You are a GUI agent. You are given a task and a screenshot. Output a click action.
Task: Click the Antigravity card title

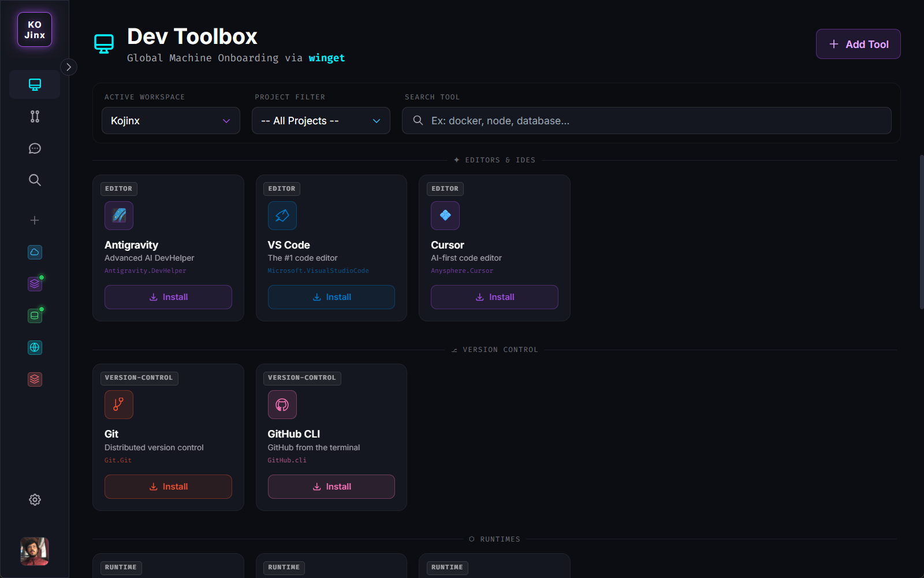(131, 245)
